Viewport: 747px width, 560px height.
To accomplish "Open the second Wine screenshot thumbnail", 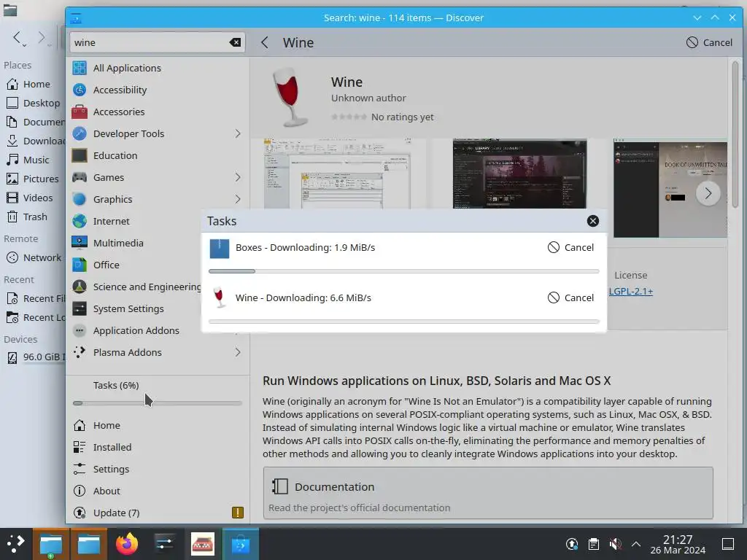I will click(x=519, y=174).
